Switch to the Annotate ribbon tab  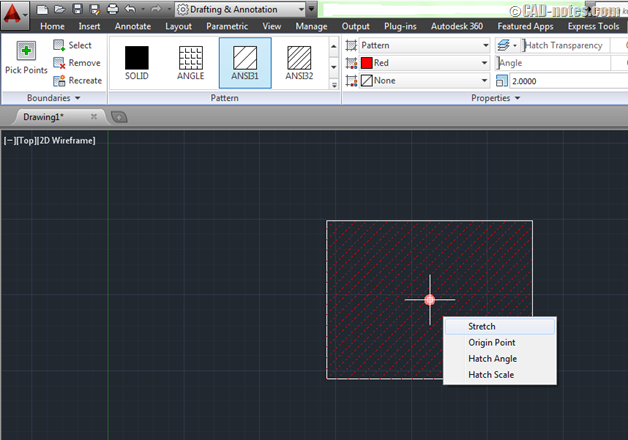click(133, 26)
